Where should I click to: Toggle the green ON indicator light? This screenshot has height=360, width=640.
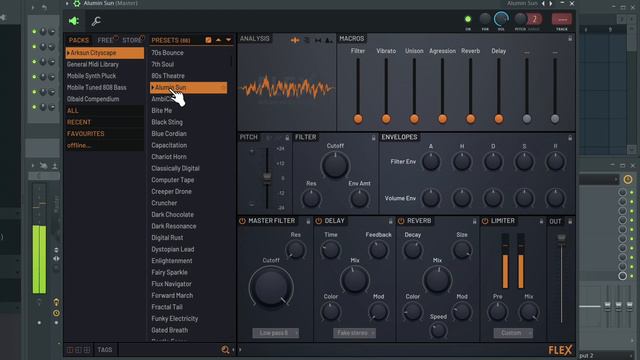coord(468,19)
